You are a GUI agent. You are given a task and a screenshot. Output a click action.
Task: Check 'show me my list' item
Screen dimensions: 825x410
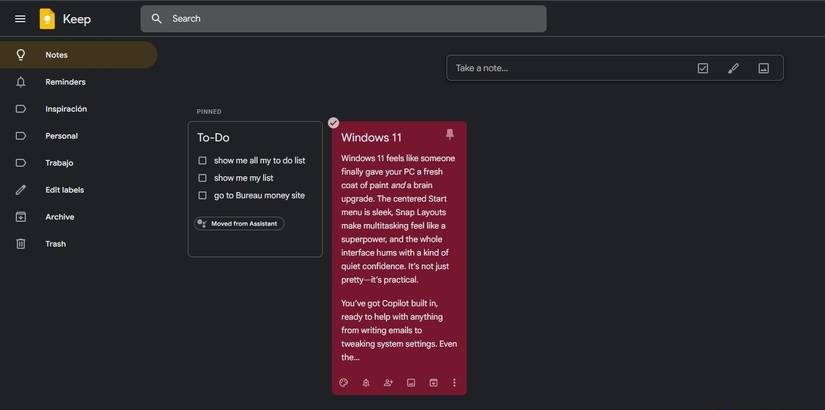pyautogui.click(x=202, y=178)
